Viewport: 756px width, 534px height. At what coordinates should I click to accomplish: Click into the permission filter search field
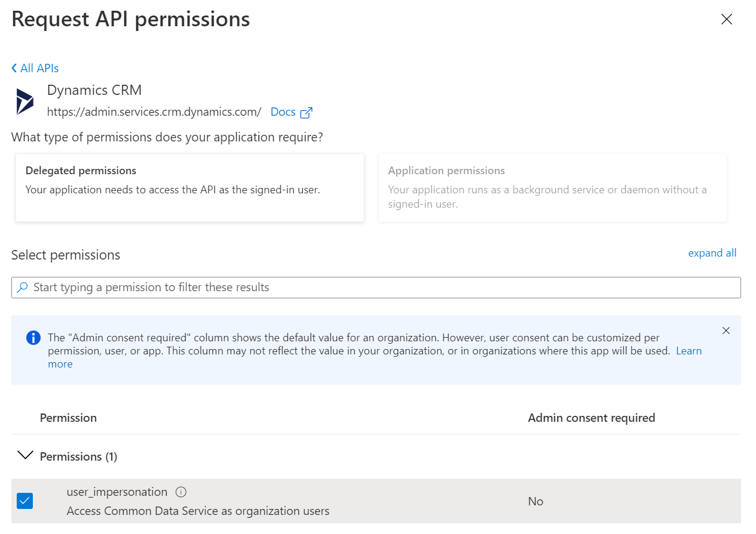(382, 288)
